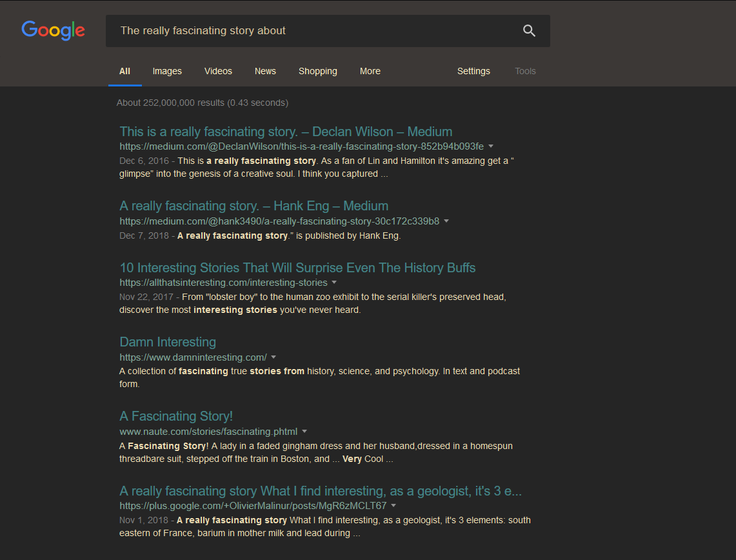Viewport: 736px width, 560px height.
Task: Open the Declan Wilson Medium story result
Action: (x=286, y=132)
